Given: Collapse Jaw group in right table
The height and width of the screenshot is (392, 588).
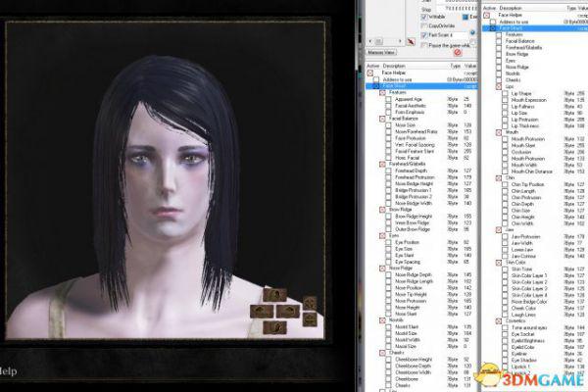Looking at the screenshot, I should [499, 229].
